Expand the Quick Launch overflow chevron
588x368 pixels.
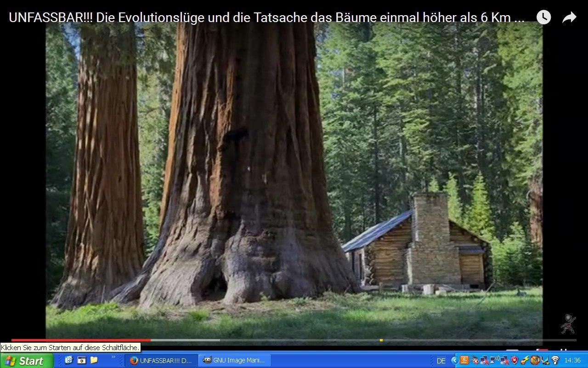click(113, 357)
